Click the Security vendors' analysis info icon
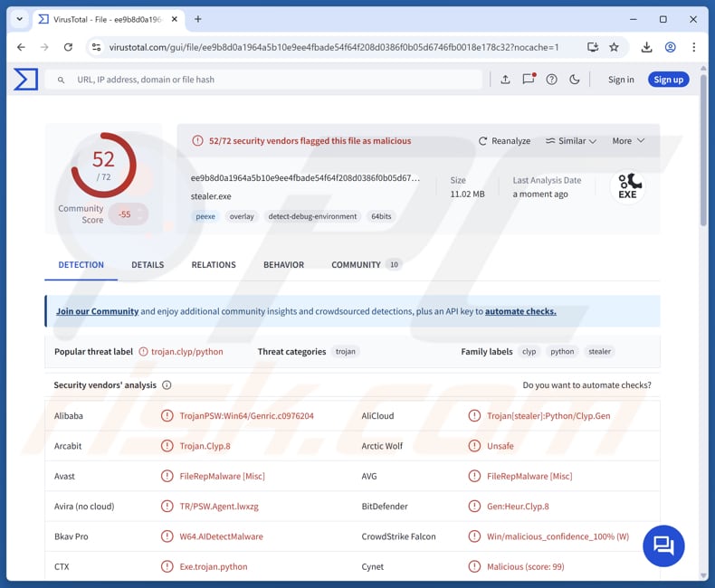 [166, 385]
